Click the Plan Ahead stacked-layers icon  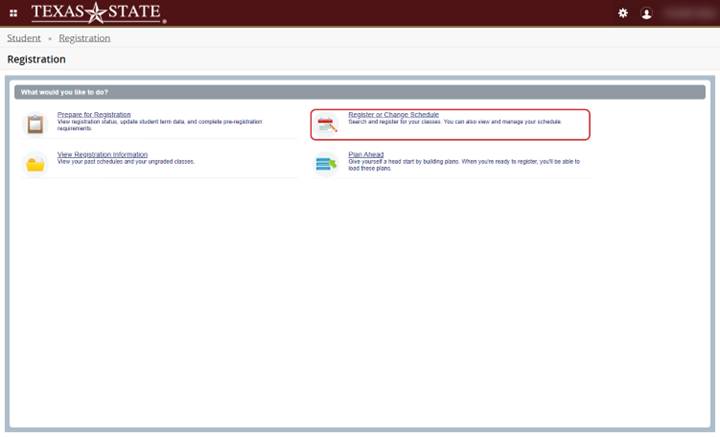point(326,164)
